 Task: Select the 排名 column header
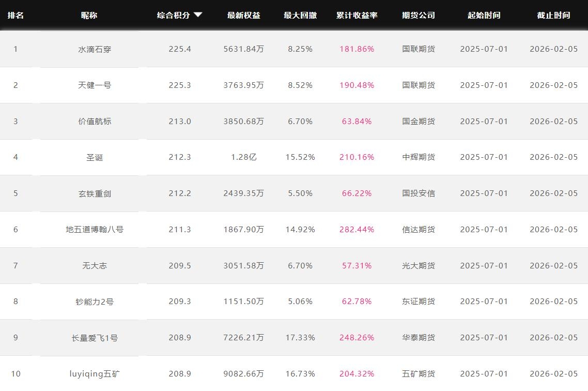(x=16, y=15)
